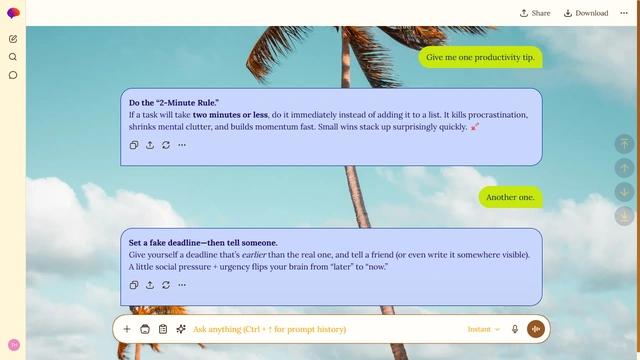640x360 pixels.
Task: Share the fake deadline response
Action: pyautogui.click(x=150, y=285)
